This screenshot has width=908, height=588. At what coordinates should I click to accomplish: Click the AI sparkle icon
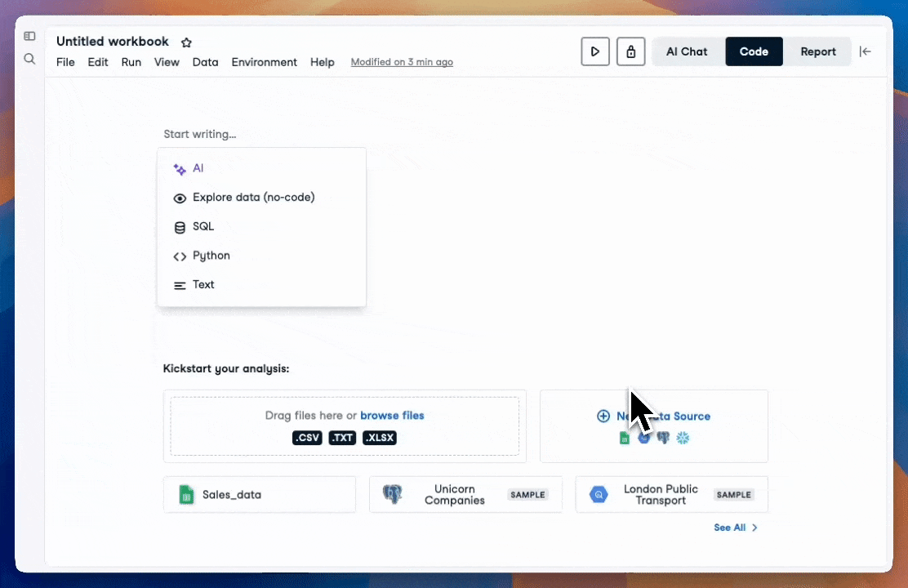point(180,169)
